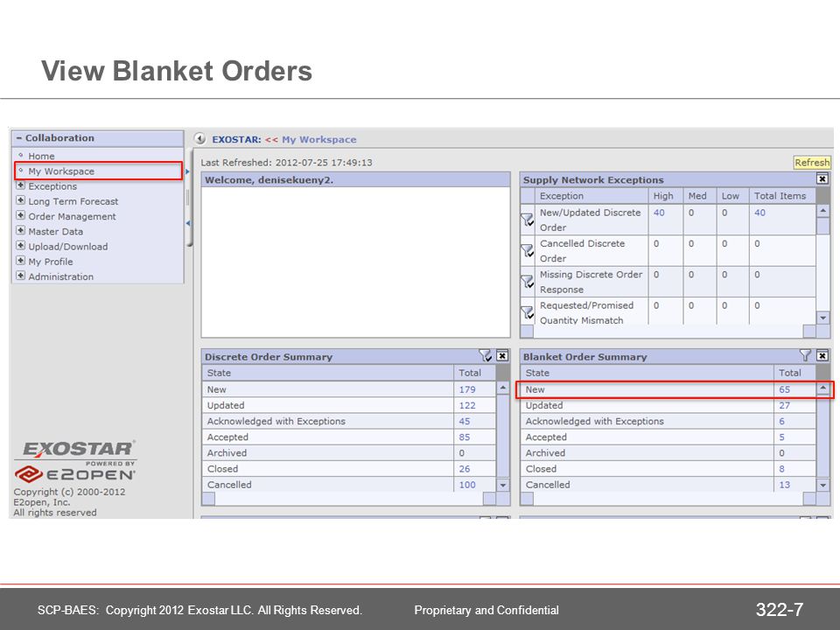The width and height of the screenshot is (840, 630).
Task: Expand the My Profile node
Action: coord(20,261)
